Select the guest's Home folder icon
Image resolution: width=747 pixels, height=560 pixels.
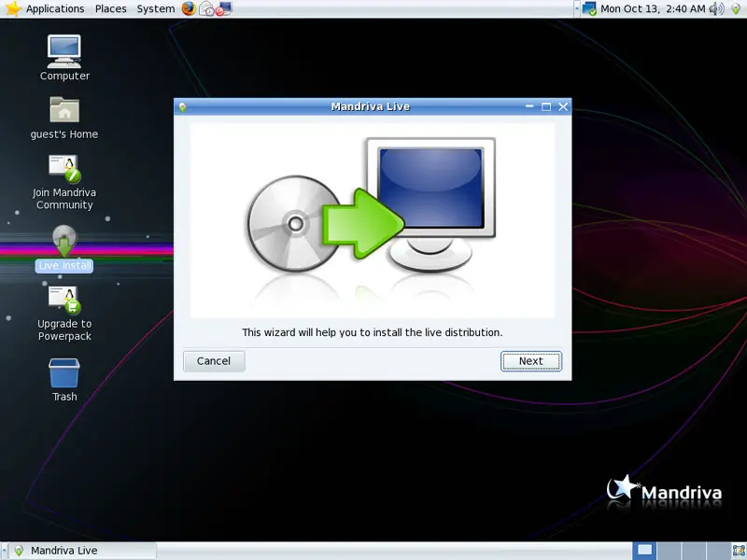pyautogui.click(x=64, y=118)
